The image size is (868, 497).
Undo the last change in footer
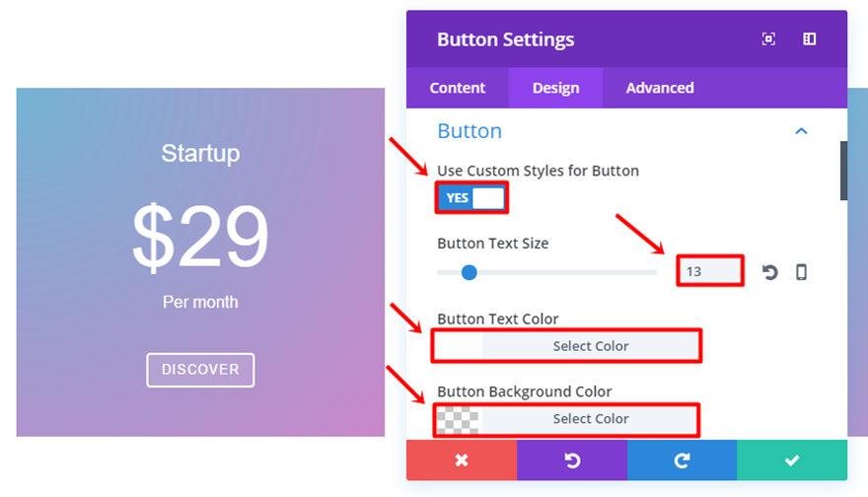point(571,461)
